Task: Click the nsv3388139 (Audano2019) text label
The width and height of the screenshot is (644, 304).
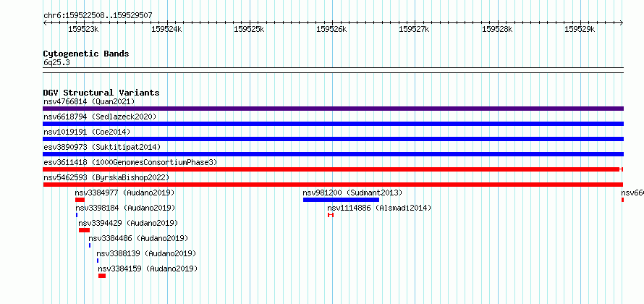Action: coord(146,253)
